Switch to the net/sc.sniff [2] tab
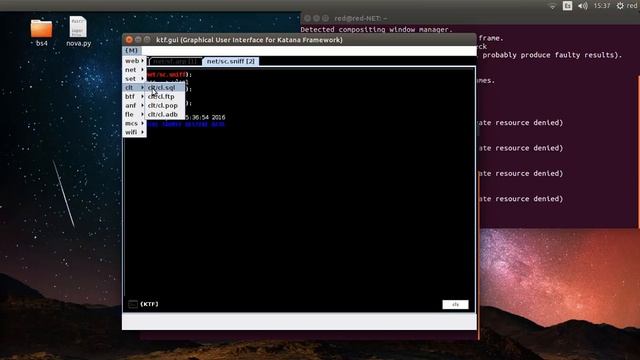Viewport: 640px width, 360px height. coord(231,61)
